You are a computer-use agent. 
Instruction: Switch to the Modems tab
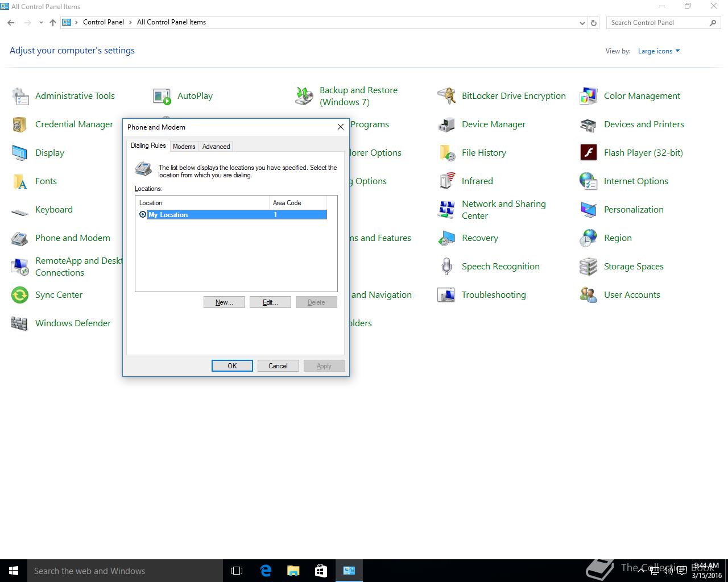click(184, 146)
